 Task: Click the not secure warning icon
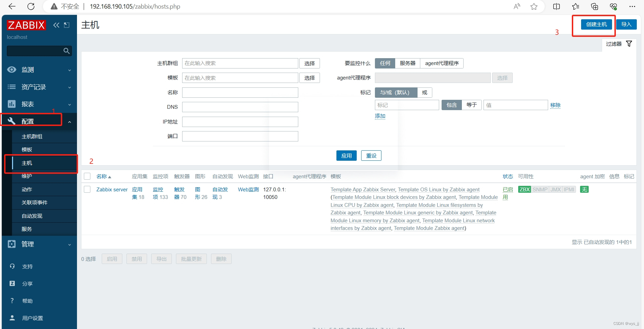pos(54,6)
